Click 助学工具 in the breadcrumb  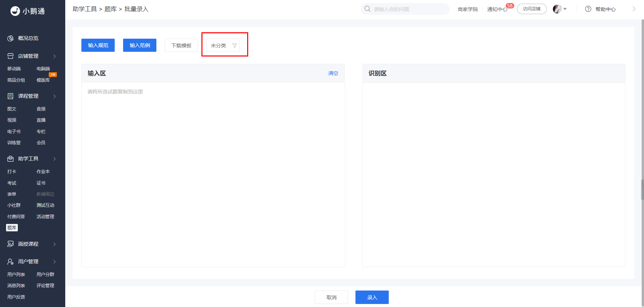(x=85, y=9)
